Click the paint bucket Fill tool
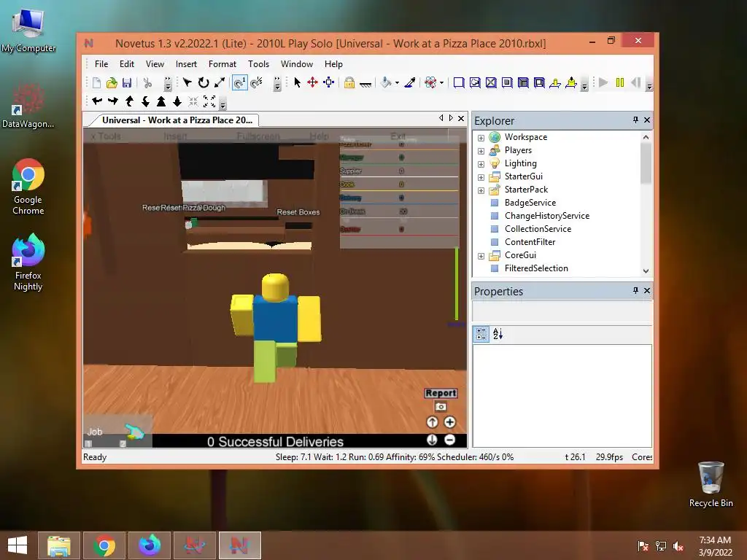Image resolution: width=747 pixels, height=560 pixels. 386,83
